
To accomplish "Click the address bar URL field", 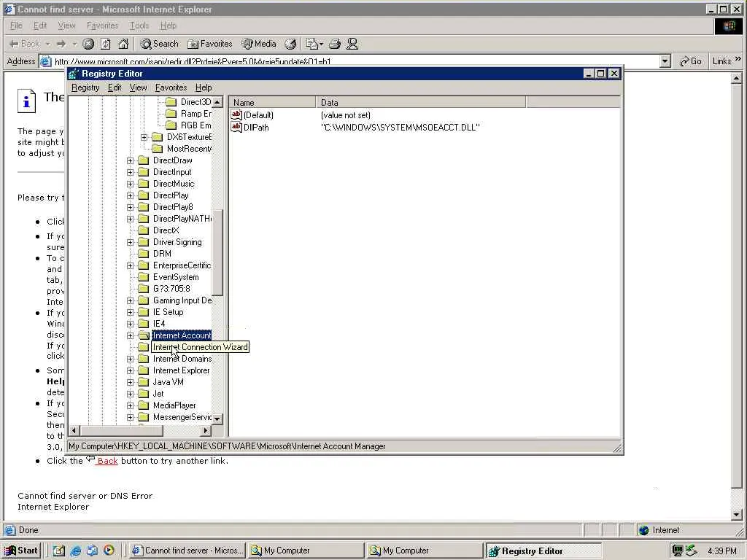I will point(356,61).
